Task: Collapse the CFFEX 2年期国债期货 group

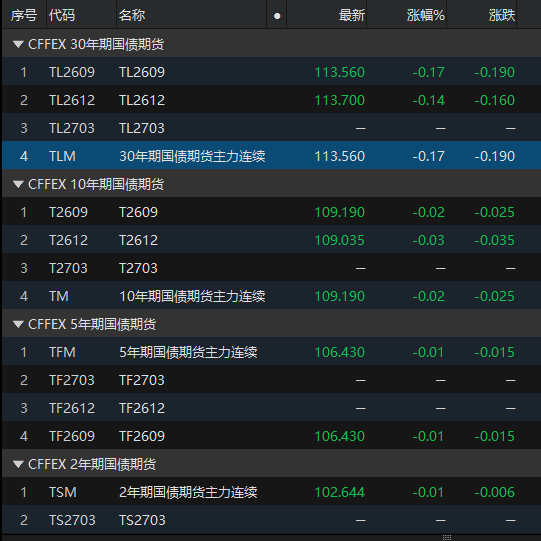Action: coord(18,464)
